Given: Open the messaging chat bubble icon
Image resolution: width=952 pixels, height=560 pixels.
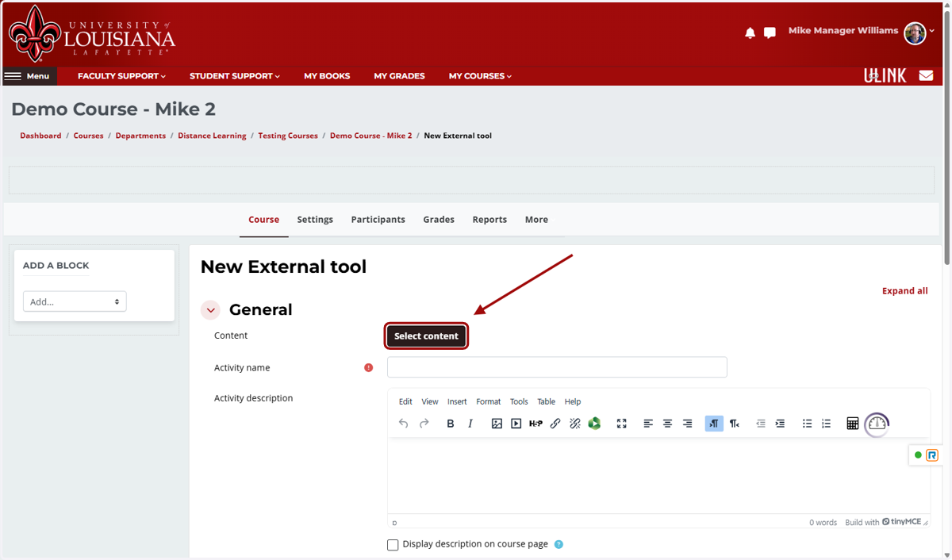Looking at the screenshot, I should [770, 33].
